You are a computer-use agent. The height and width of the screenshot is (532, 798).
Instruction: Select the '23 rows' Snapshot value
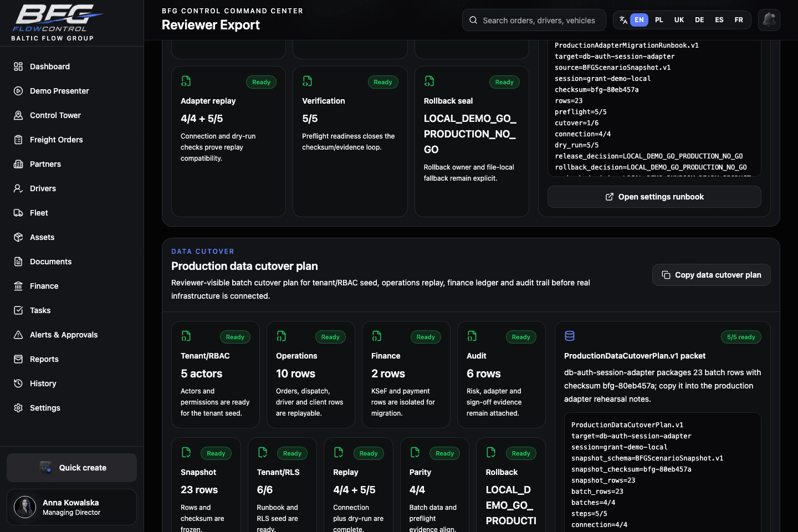point(199,490)
